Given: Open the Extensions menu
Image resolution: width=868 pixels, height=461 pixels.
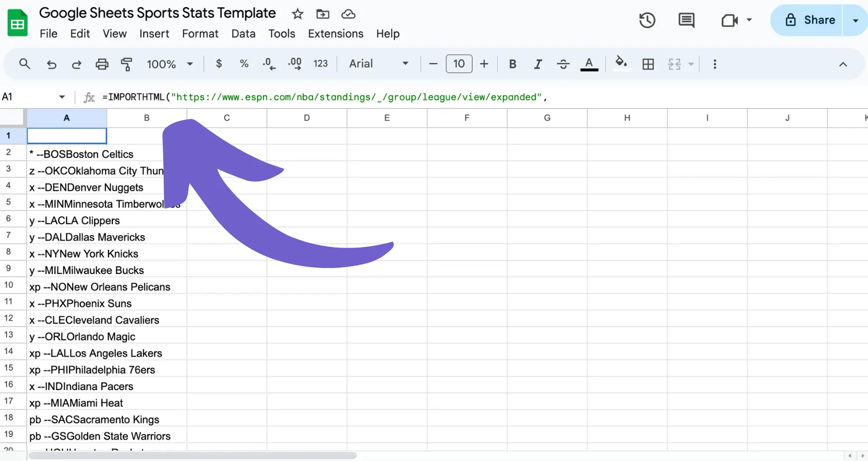Looking at the screenshot, I should 336,34.
